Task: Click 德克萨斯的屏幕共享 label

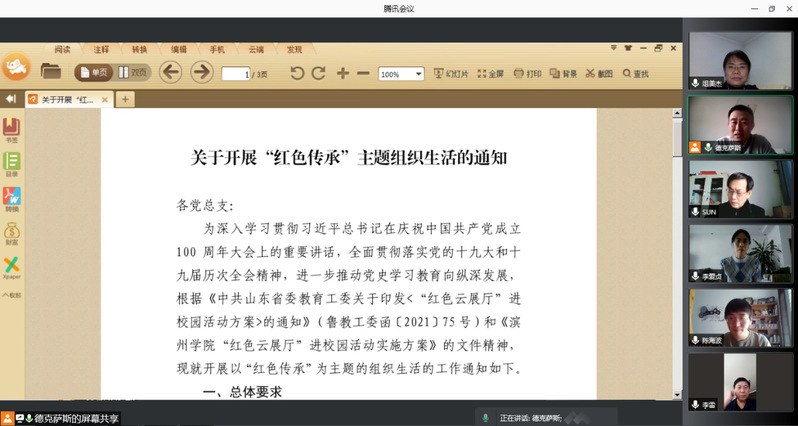Action: (76, 418)
